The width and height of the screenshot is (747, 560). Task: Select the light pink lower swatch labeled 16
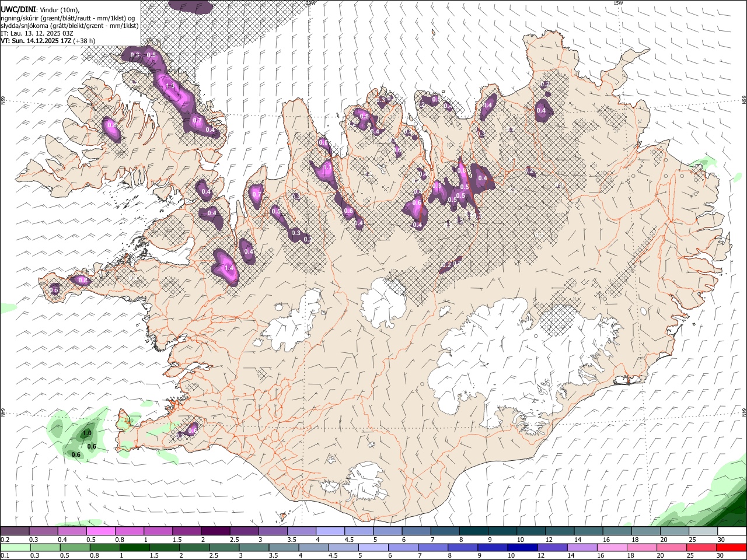click(612, 547)
